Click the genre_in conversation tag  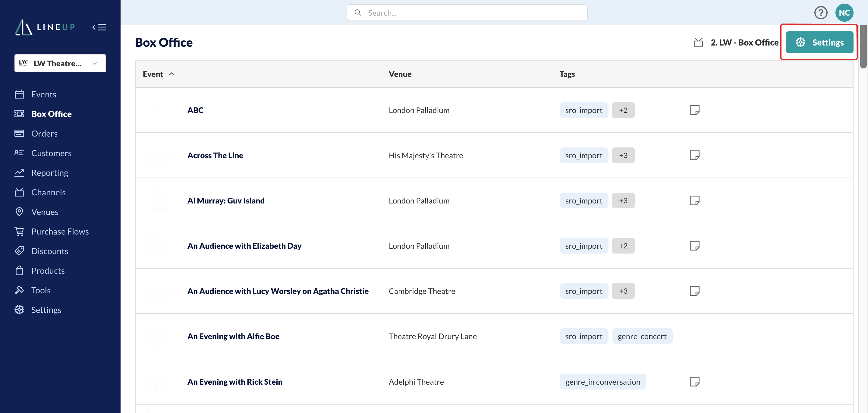(x=602, y=381)
